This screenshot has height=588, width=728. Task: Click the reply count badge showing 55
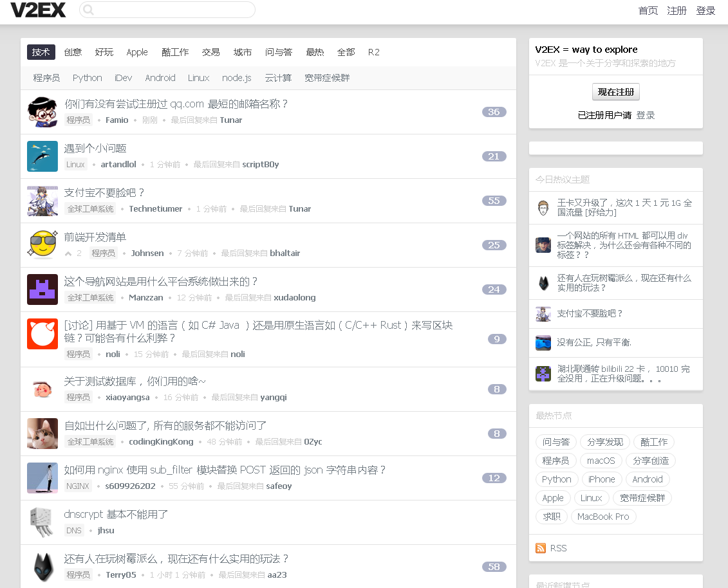493,201
